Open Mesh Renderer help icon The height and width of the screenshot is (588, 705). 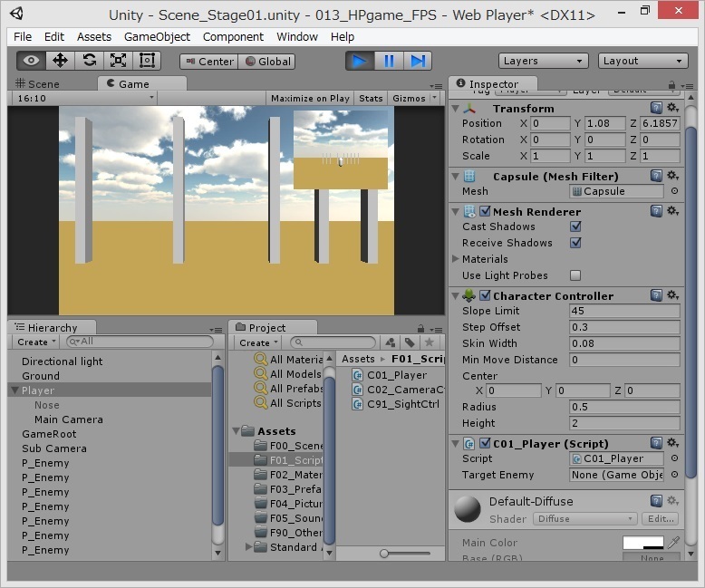pos(656,211)
